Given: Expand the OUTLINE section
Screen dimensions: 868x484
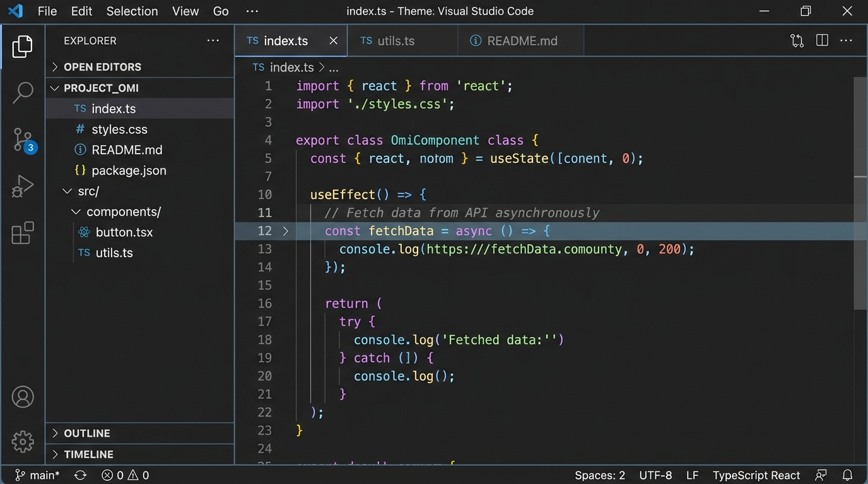Looking at the screenshot, I should (x=140, y=433).
